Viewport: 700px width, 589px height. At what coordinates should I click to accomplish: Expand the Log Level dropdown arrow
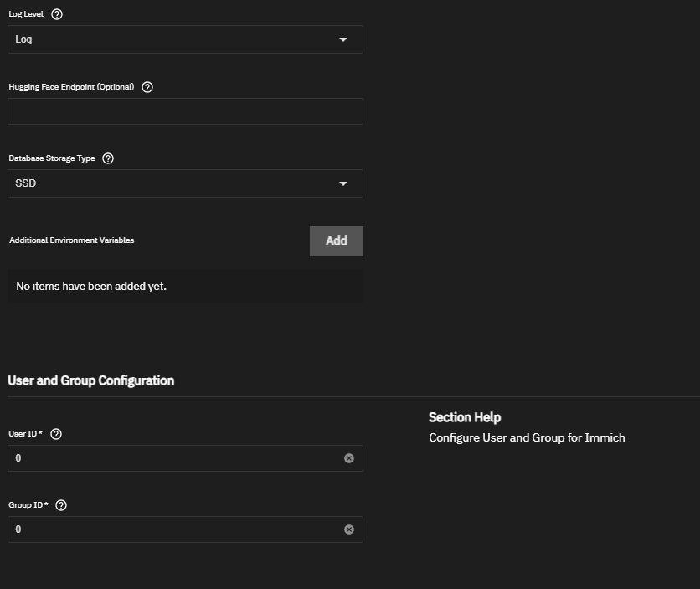coord(342,39)
